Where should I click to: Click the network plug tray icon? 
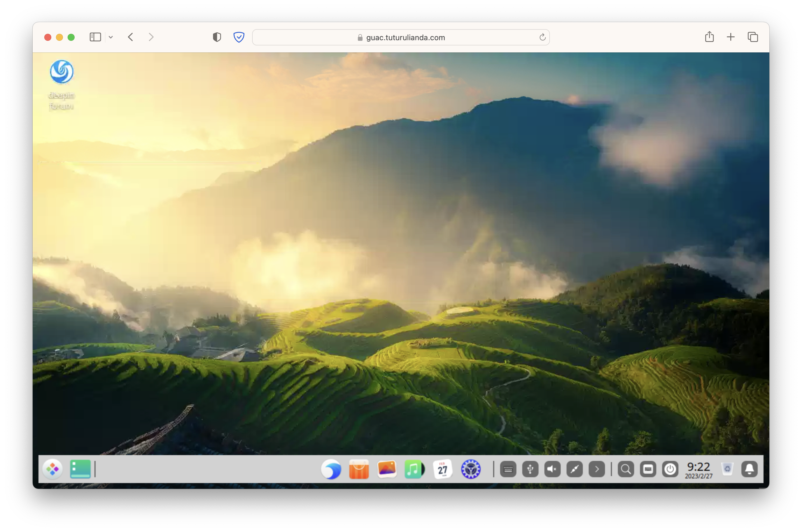(575, 469)
